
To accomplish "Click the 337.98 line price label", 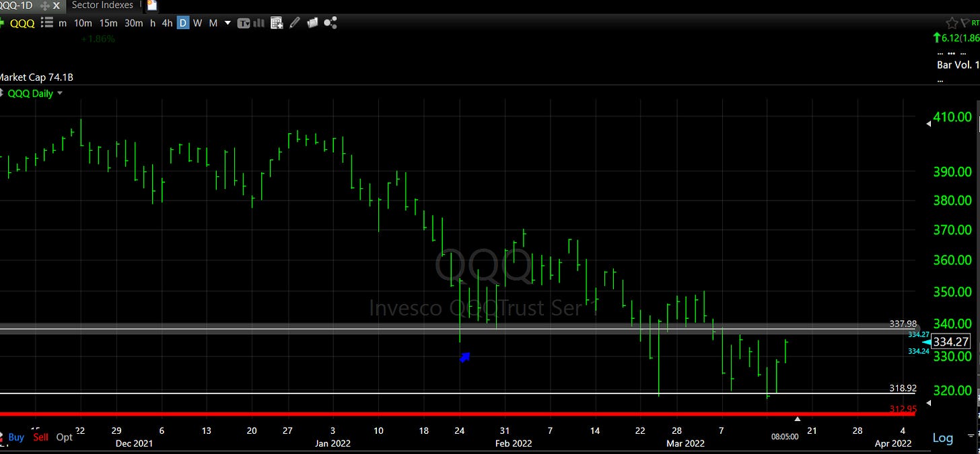I will coord(904,324).
